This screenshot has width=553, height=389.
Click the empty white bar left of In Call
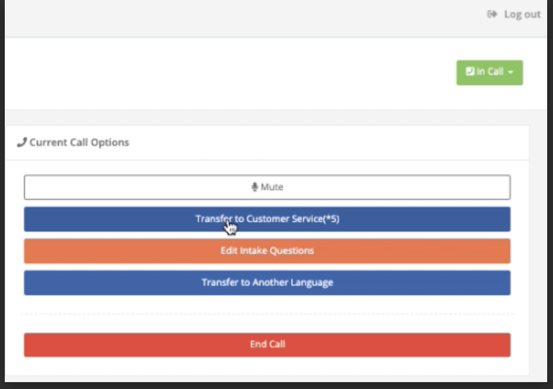coord(231,73)
